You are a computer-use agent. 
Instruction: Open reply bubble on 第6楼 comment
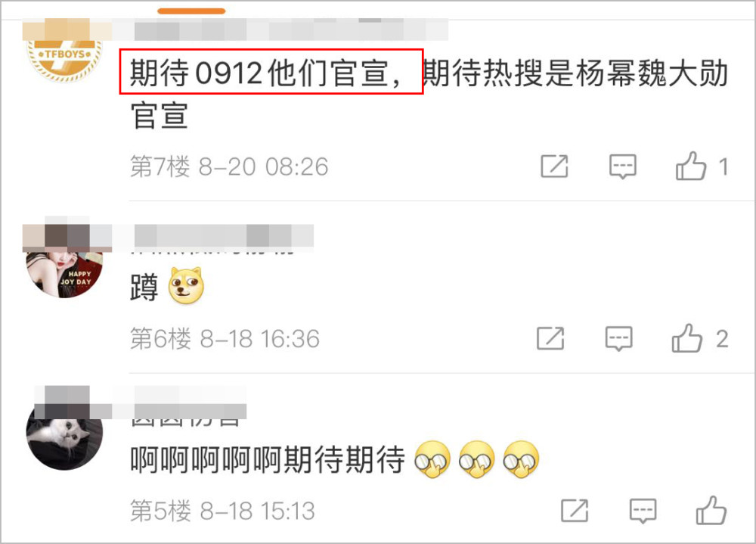618,338
